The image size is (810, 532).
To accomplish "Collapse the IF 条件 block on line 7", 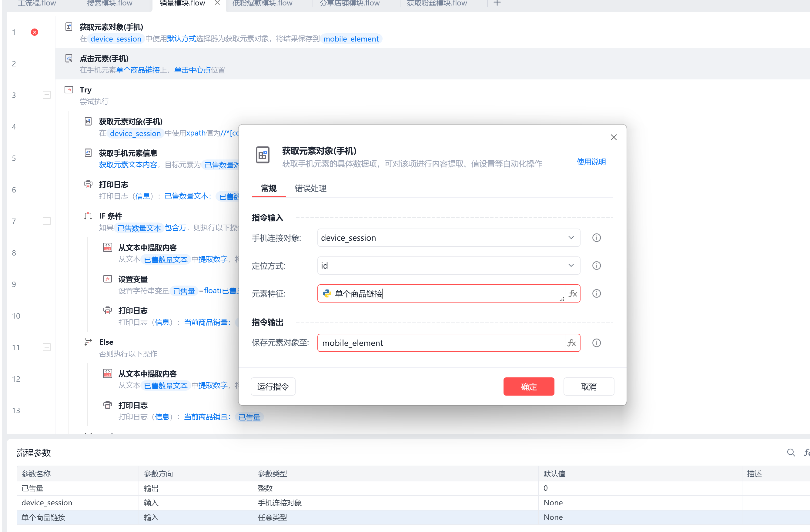I will tap(47, 221).
